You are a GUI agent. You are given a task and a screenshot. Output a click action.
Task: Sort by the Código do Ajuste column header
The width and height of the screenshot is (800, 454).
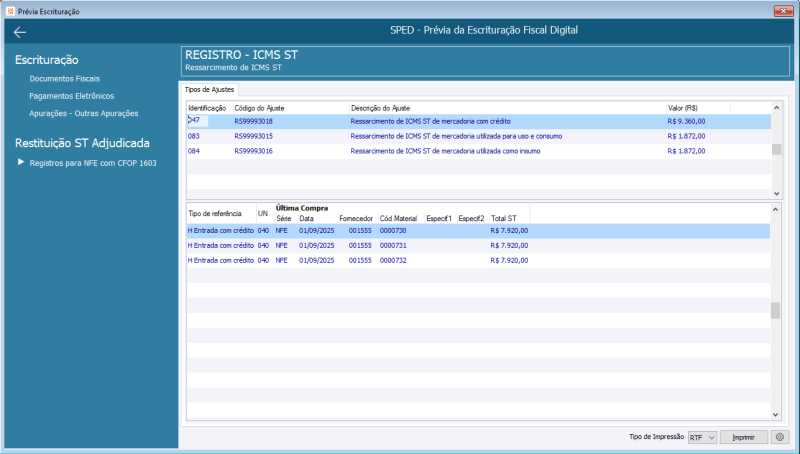pos(290,108)
